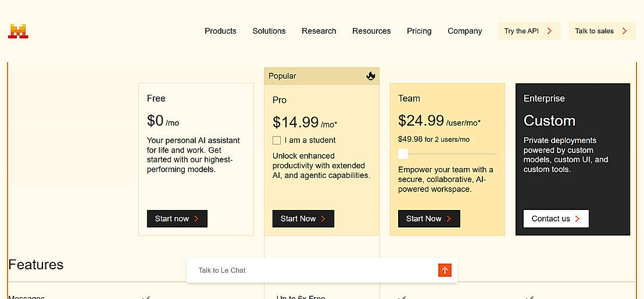Click the arrow icon beside Talk to sales
Screen dimensions: 644x299
[x=625, y=31]
